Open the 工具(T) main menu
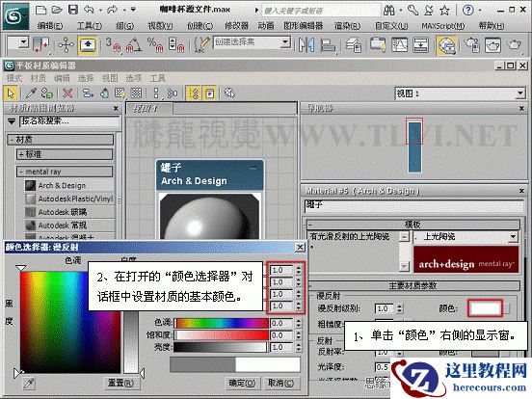This screenshot has width=532, height=399. tap(90, 26)
